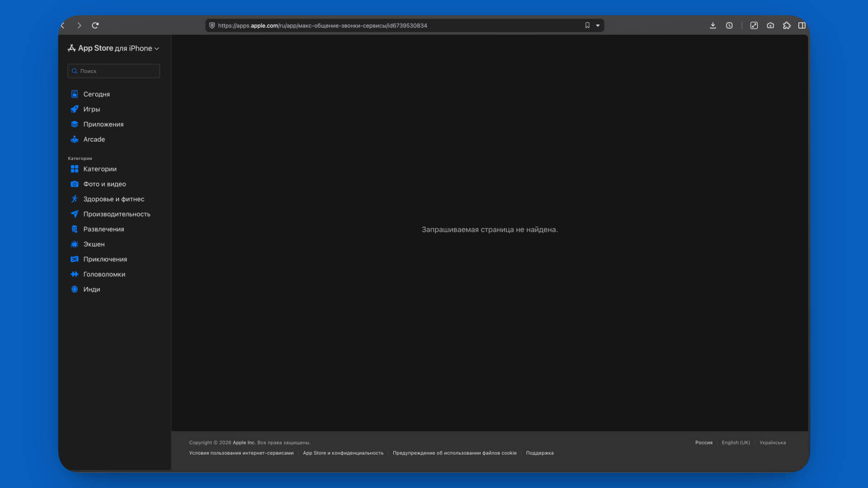Viewport: 868px width, 488px height.
Task: Click the Поиск search field
Action: pyautogui.click(x=113, y=71)
